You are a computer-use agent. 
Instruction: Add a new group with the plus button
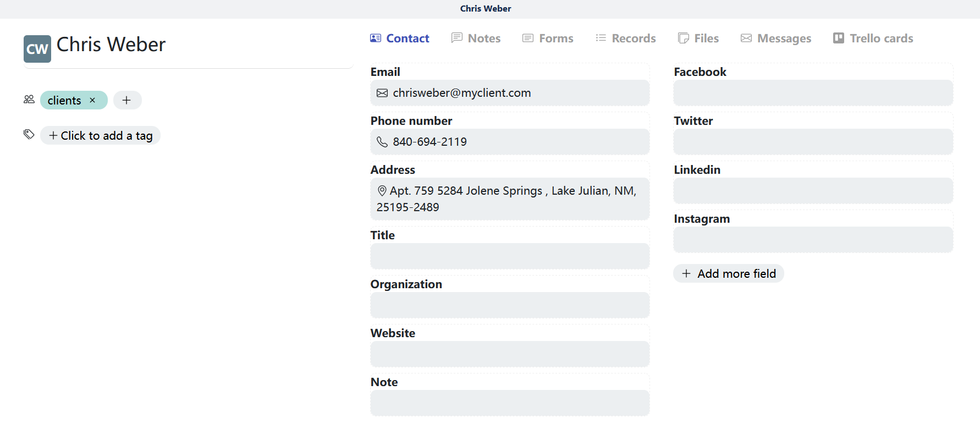(127, 100)
